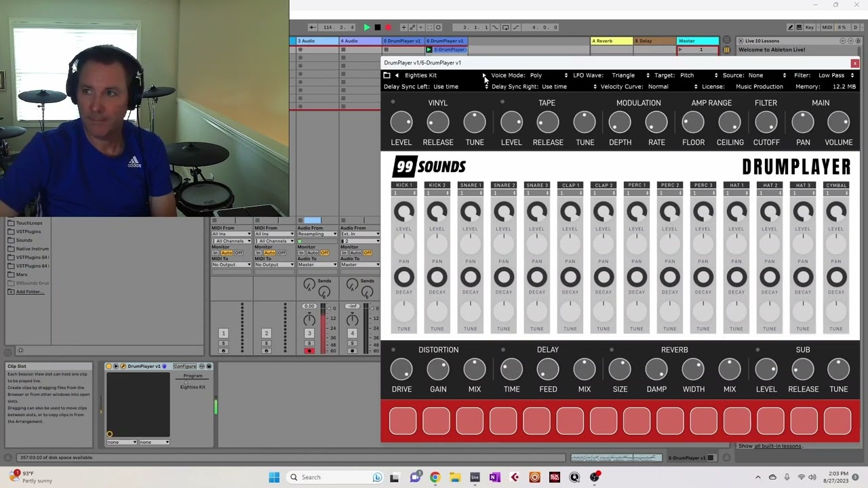
Task: Select the 6 DrumPlayer v1 track header
Action: click(x=445, y=41)
